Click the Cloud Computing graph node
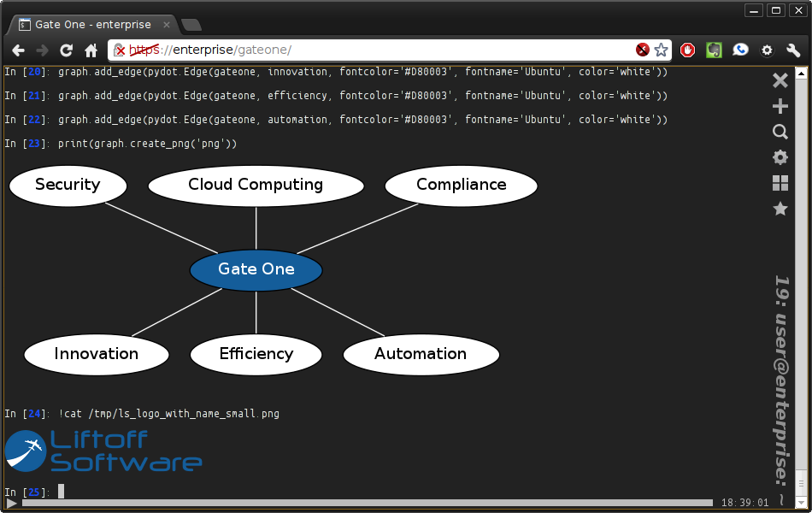Image resolution: width=812 pixels, height=513 pixels. coord(256,186)
